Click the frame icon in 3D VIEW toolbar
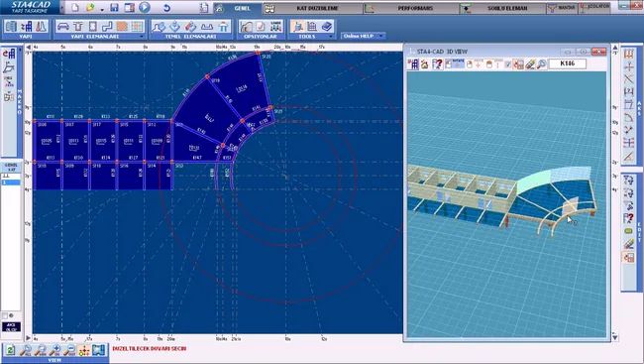The height and width of the screenshot is (364, 644). coord(413,63)
